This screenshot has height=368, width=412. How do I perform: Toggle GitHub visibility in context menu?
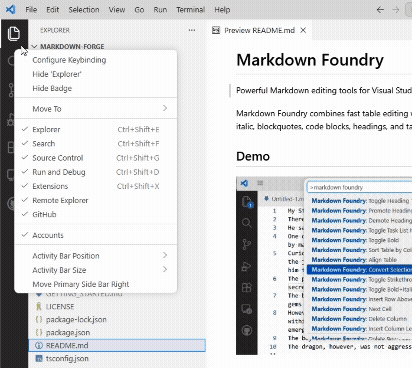96,214
